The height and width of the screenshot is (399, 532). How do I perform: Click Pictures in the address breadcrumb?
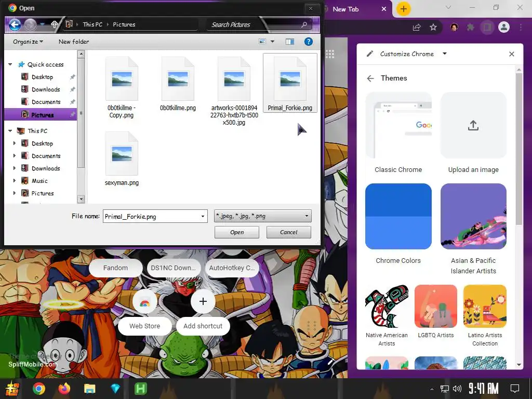coord(124,24)
